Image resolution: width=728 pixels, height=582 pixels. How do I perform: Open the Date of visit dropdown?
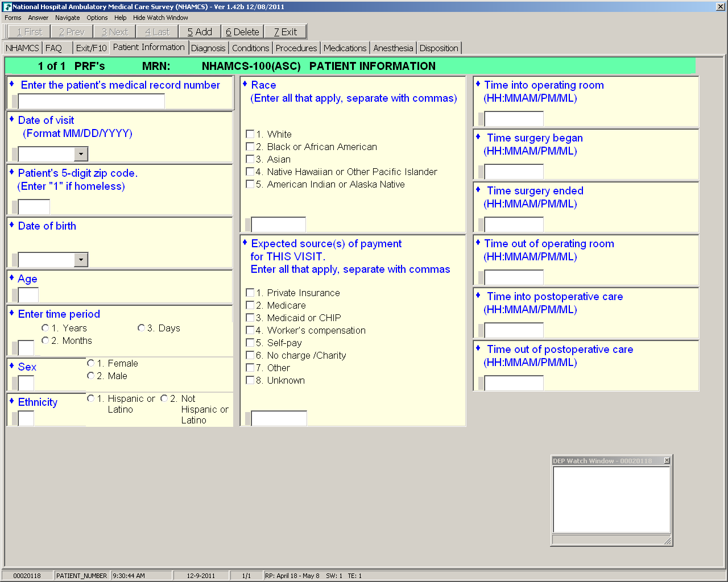(x=81, y=154)
